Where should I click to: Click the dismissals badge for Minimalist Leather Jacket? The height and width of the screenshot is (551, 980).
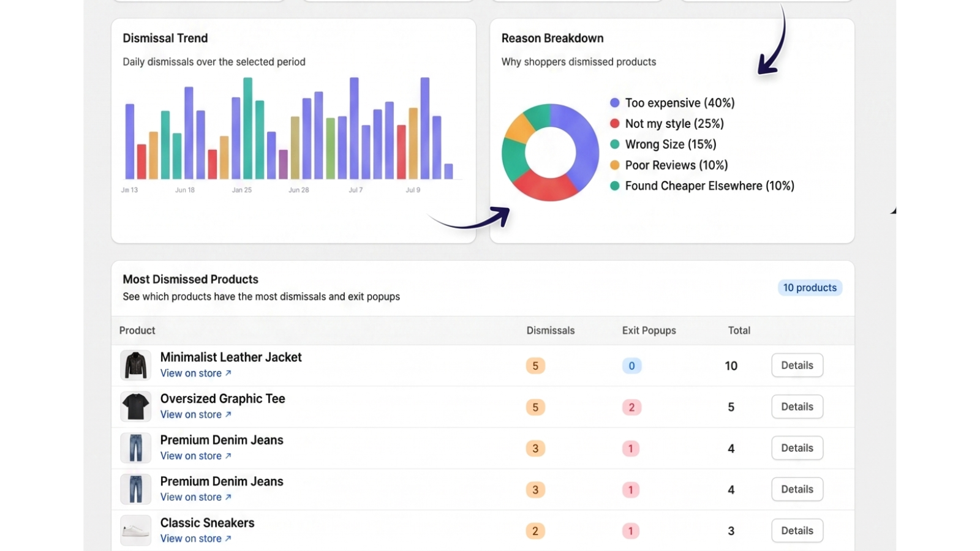535,366
